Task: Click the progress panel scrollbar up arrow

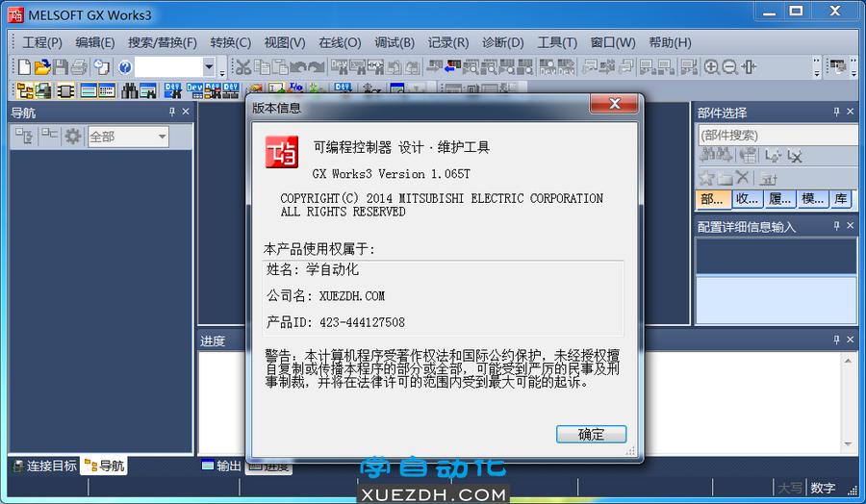Action: pyautogui.click(x=848, y=361)
